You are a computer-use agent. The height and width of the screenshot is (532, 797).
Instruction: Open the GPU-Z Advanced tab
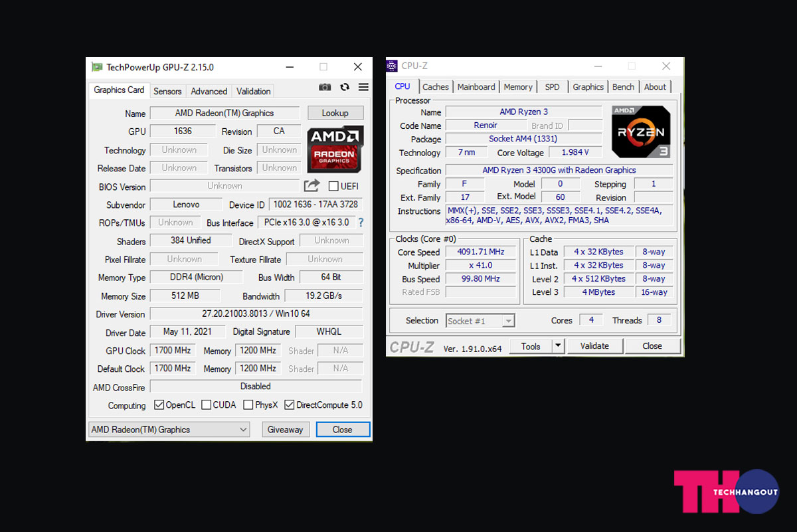click(x=209, y=92)
